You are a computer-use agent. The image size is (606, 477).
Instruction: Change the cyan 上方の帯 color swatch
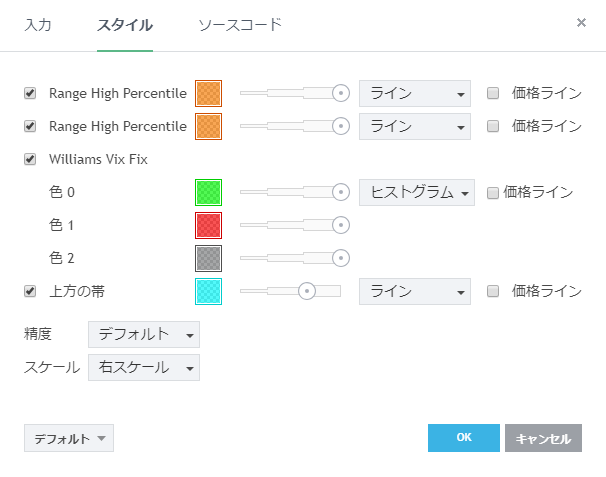(x=208, y=291)
